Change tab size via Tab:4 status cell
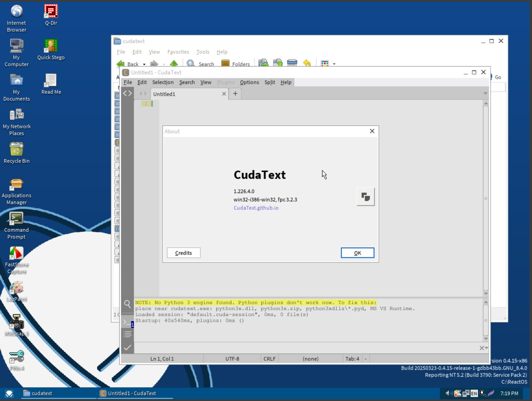This screenshot has height=401, width=532. (x=352, y=359)
